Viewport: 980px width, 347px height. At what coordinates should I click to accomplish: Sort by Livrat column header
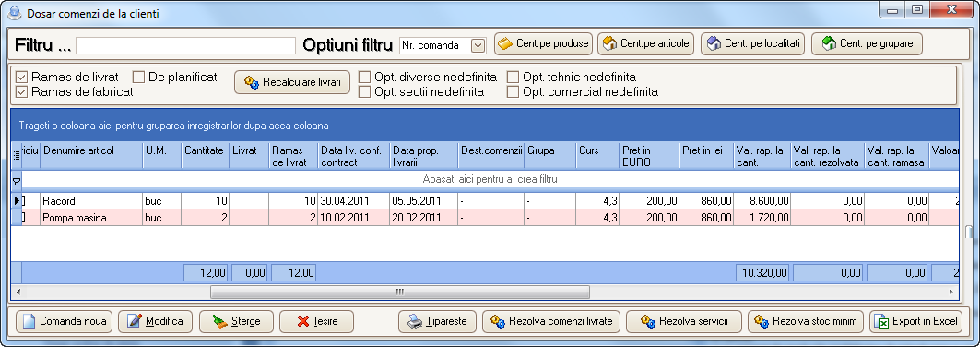(x=249, y=156)
